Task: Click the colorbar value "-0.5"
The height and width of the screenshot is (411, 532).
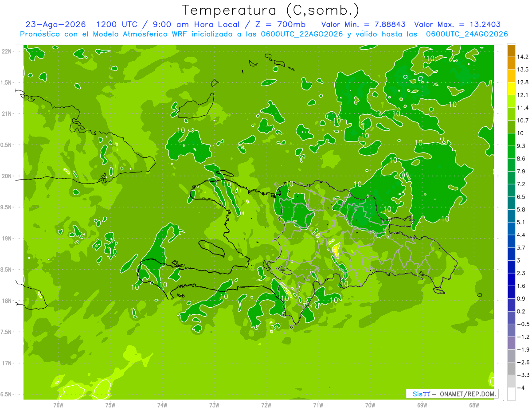Action: coord(523,324)
